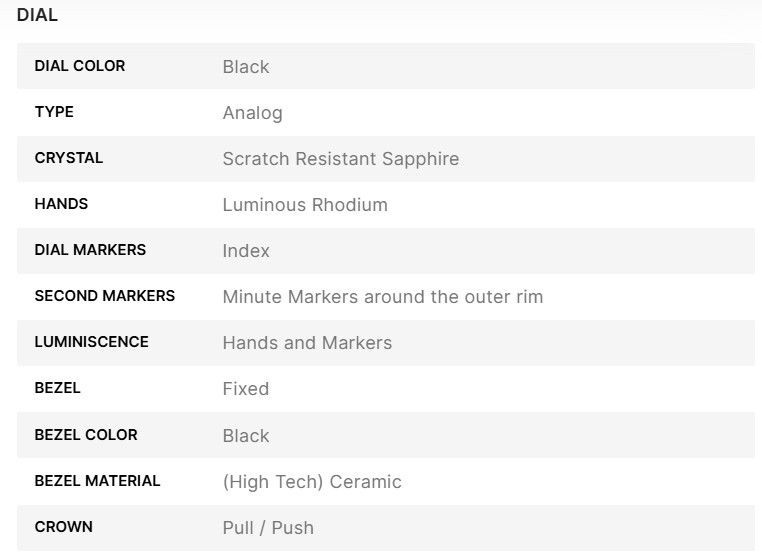
Task: Select the Luminous Rhodium value
Action: point(305,205)
